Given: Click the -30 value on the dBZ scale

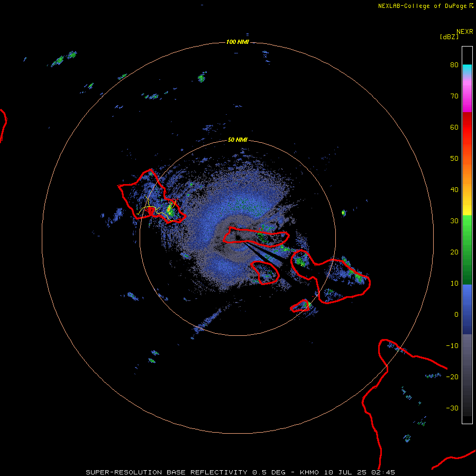Looking at the screenshot, I should 452,408.
